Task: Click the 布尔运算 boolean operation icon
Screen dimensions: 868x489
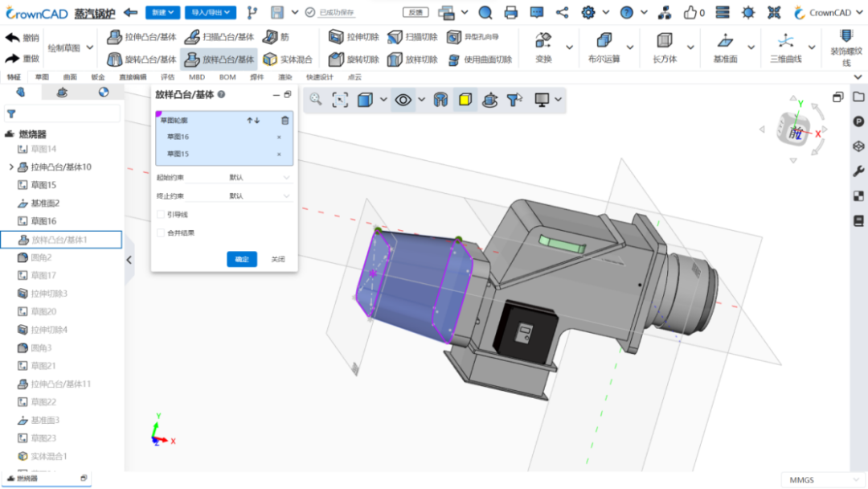Action: [604, 40]
